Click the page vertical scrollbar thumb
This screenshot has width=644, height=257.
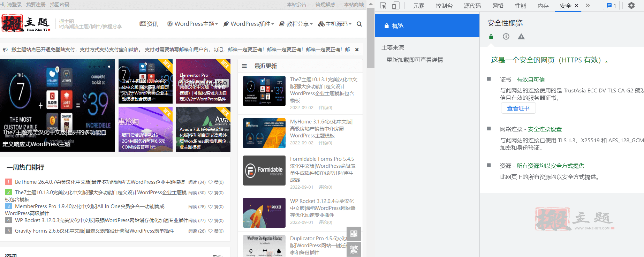[x=371, y=38]
